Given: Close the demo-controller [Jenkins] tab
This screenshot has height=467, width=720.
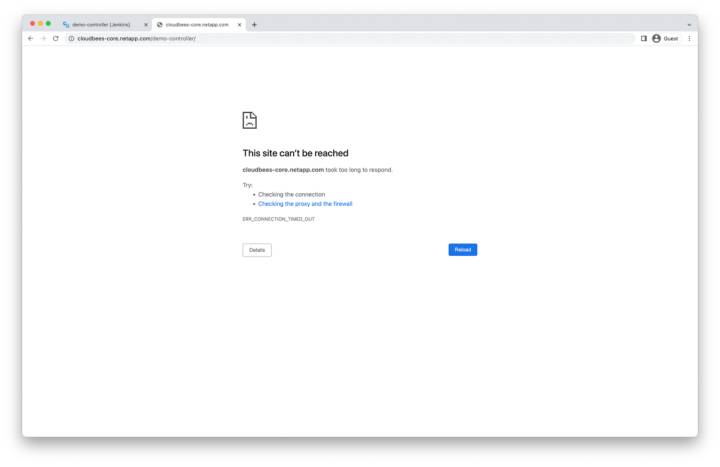Looking at the screenshot, I should coord(146,24).
